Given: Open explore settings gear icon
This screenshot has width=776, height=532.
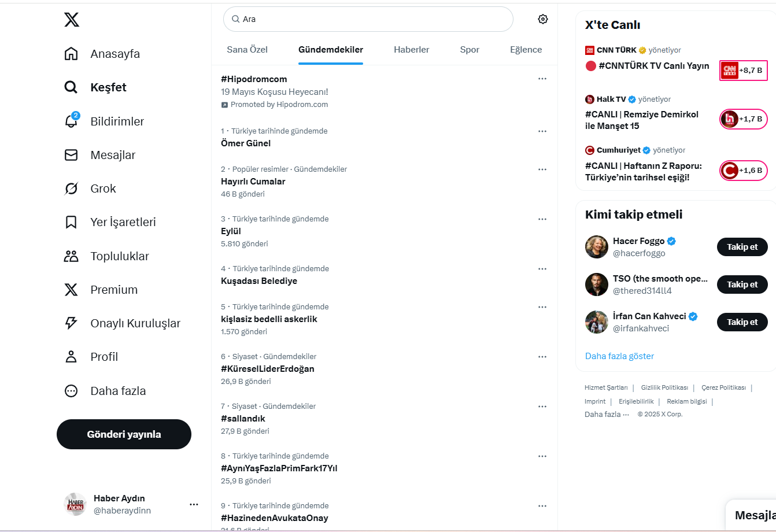Looking at the screenshot, I should pos(542,19).
